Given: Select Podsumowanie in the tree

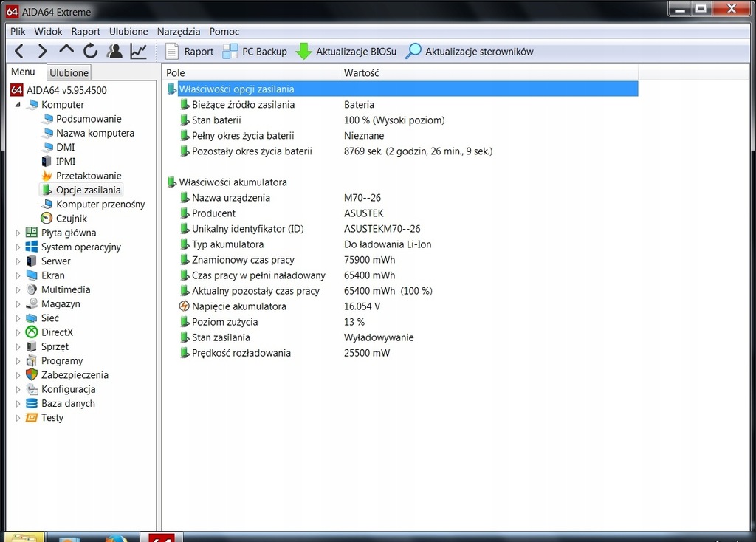Looking at the screenshot, I should click(x=89, y=119).
